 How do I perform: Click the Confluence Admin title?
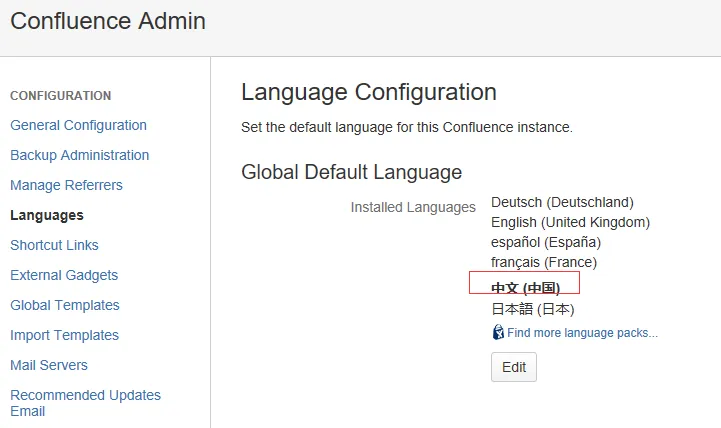[x=108, y=21]
